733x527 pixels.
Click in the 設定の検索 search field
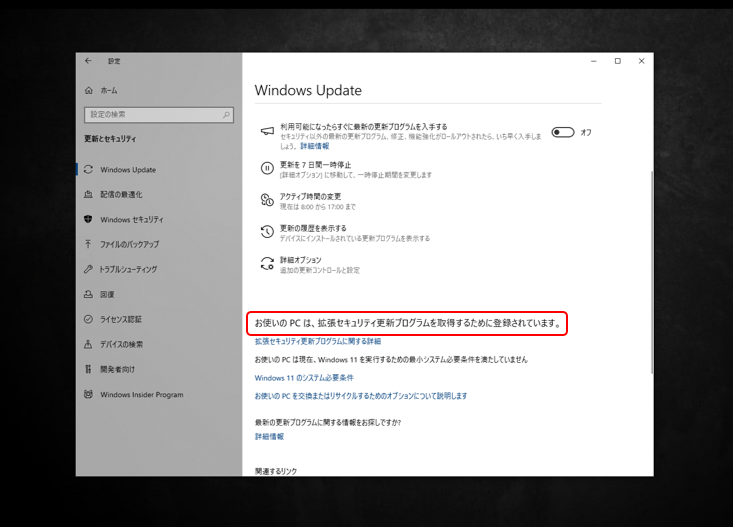152,115
